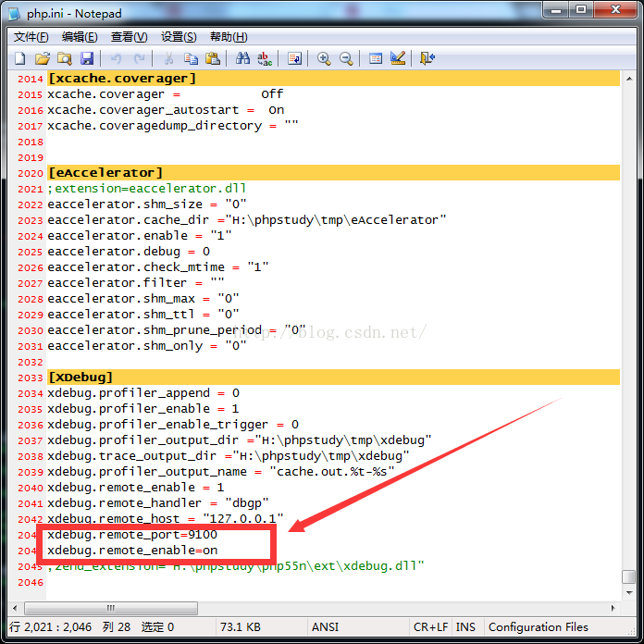Click the xdebug.trace_output_dir line

[x=229, y=456]
